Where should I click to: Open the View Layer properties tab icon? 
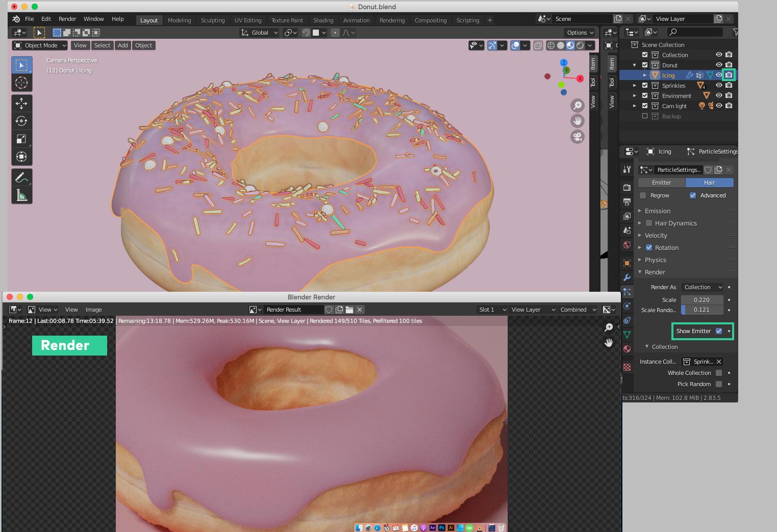coord(627,216)
